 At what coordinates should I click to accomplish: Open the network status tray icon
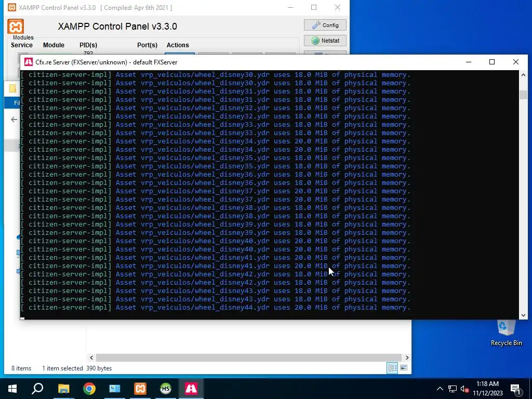453,389
